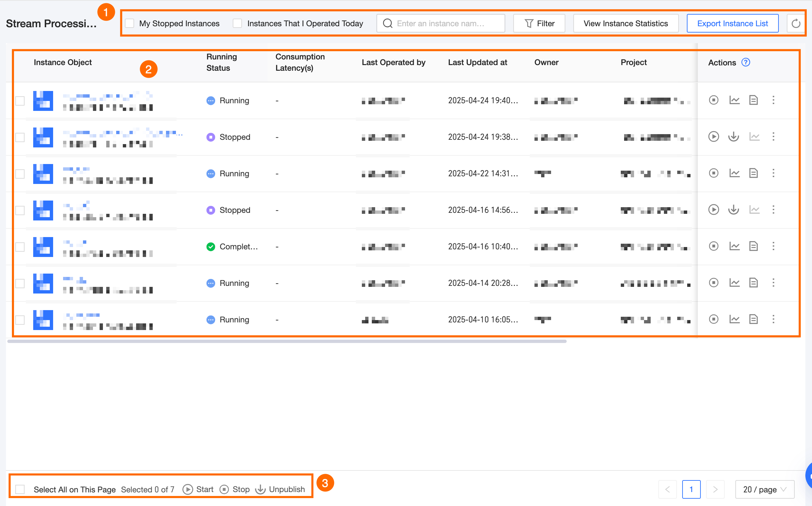
Task: Open log icon for 2025-04-10 instance
Action: coord(753,319)
